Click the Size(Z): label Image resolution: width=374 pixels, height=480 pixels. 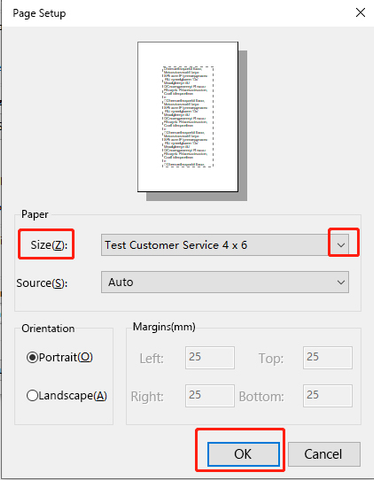(49, 245)
